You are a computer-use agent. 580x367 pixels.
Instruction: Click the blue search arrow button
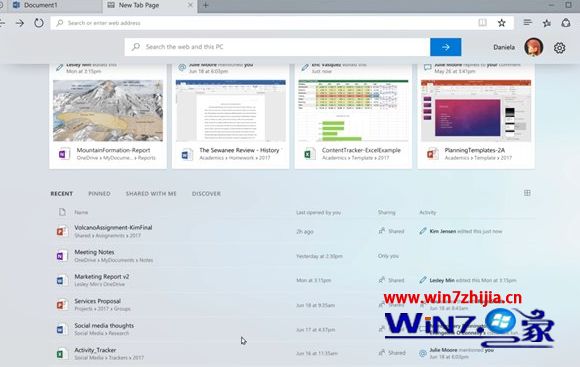point(445,47)
